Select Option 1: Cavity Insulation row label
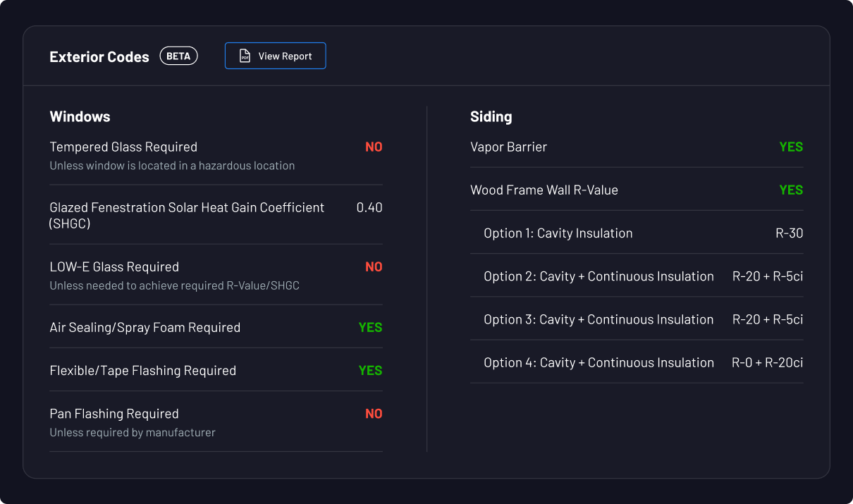 pyautogui.click(x=558, y=233)
